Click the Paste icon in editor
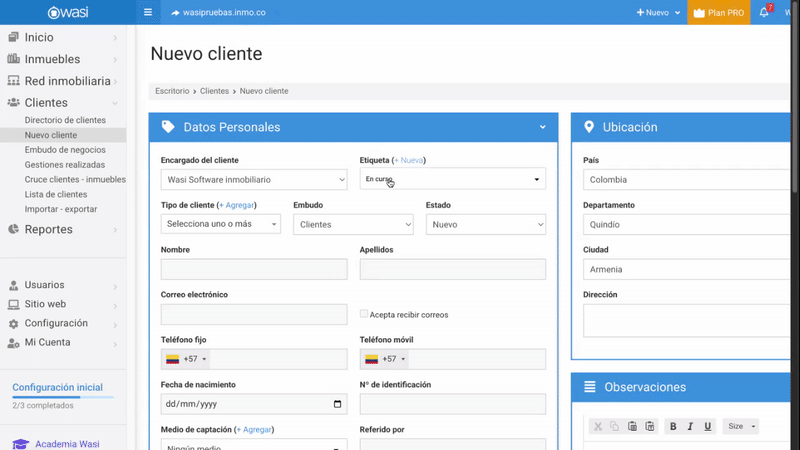Image resolution: width=800 pixels, height=450 pixels. (x=632, y=426)
